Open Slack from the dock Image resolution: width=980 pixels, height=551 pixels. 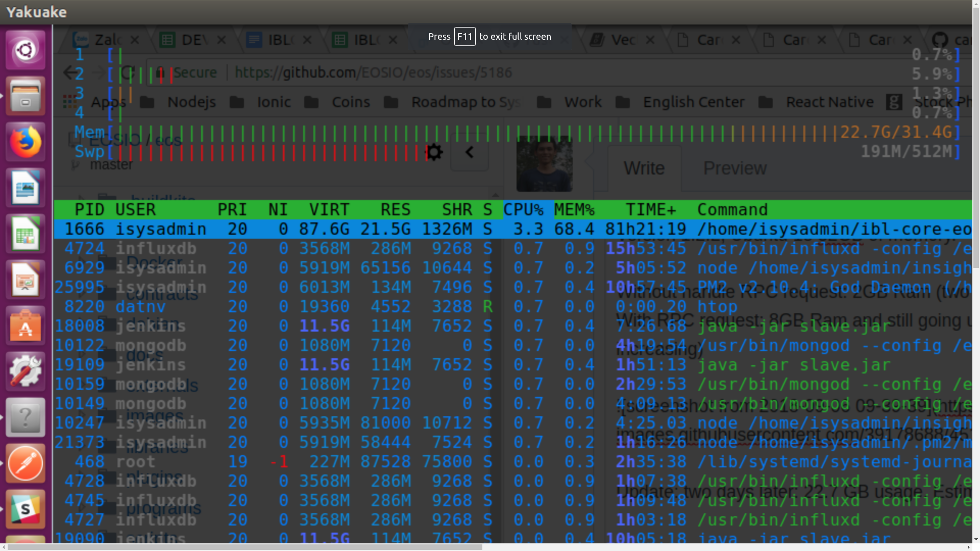[x=25, y=509]
